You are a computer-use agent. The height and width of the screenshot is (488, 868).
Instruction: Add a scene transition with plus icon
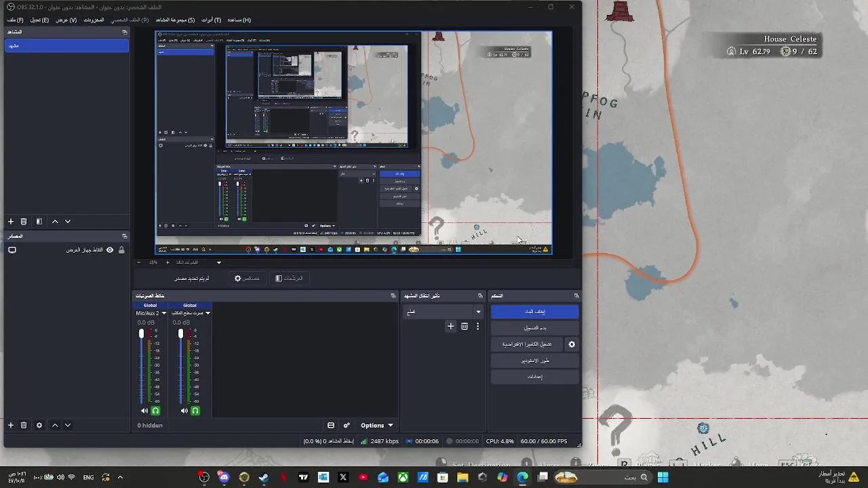coord(450,327)
